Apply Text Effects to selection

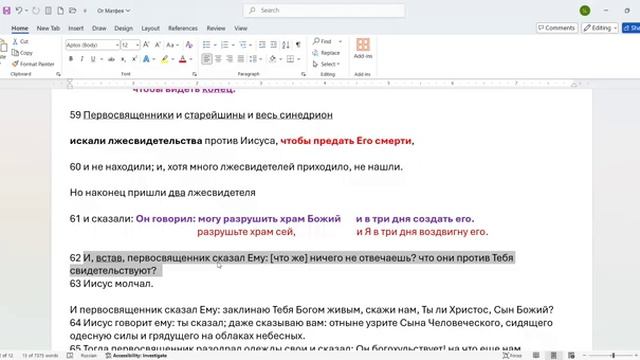point(146,59)
